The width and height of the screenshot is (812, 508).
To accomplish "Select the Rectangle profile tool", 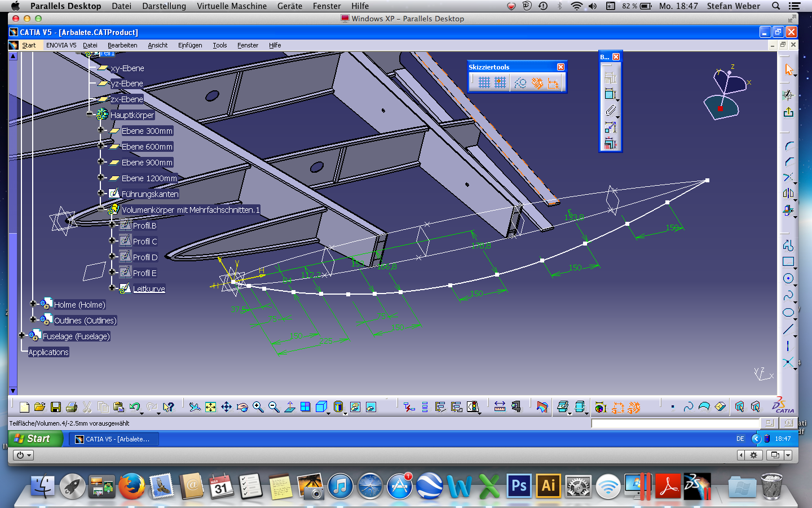I will [x=788, y=261].
